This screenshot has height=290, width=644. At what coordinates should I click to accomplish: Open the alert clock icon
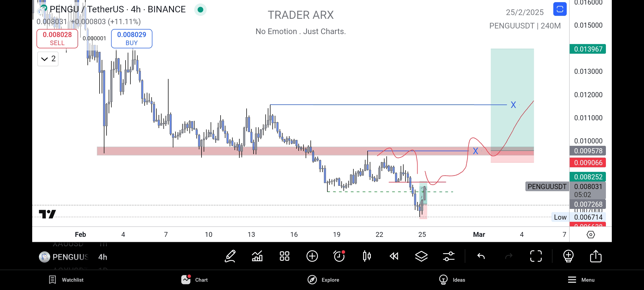[339, 256]
